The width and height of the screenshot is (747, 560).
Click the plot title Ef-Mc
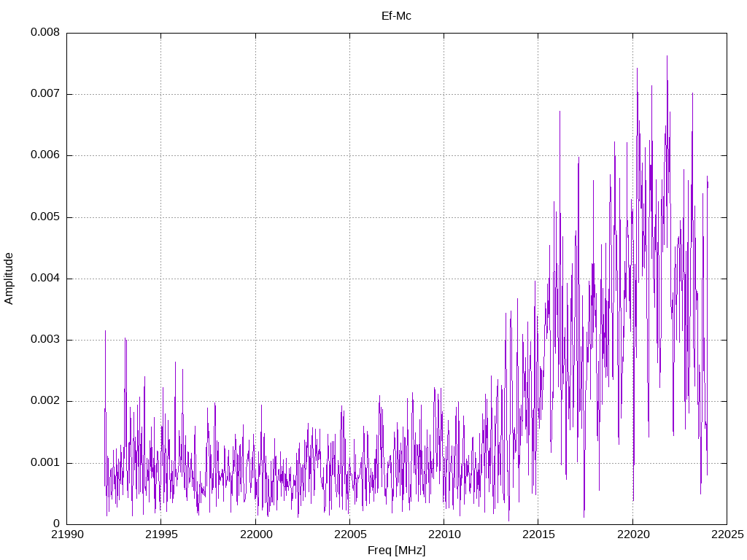(x=396, y=15)
